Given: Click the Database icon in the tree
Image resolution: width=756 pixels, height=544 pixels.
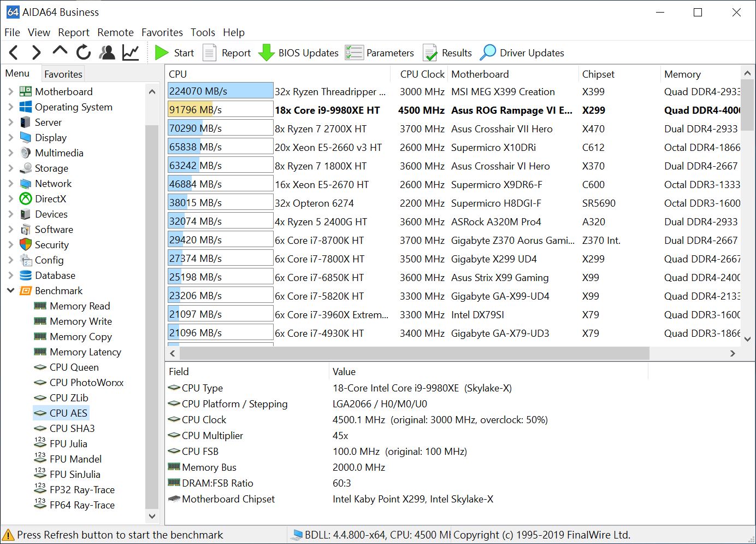Looking at the screenshot, I should (26, 275).
